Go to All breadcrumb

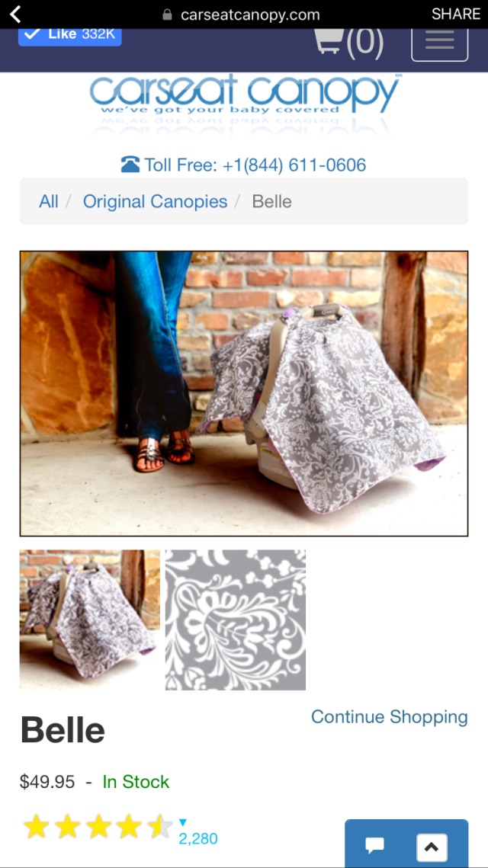[48, 201]
